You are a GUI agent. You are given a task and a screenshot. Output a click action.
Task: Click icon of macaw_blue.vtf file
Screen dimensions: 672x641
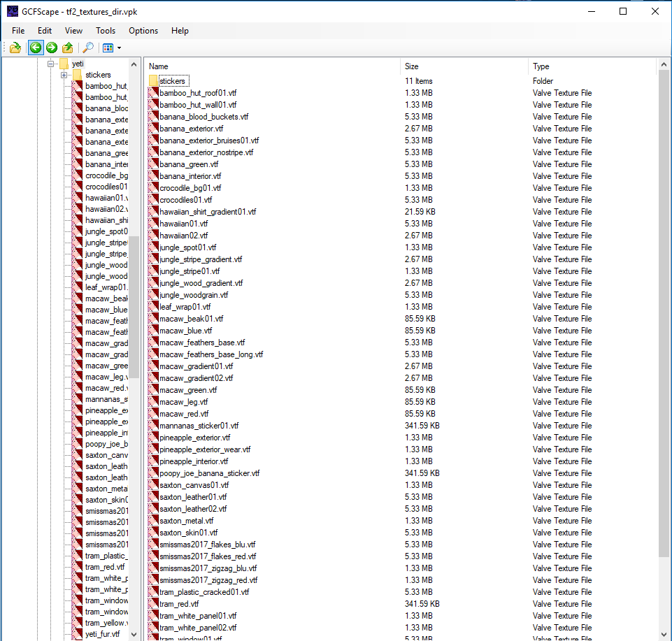(x=153, y=331)
